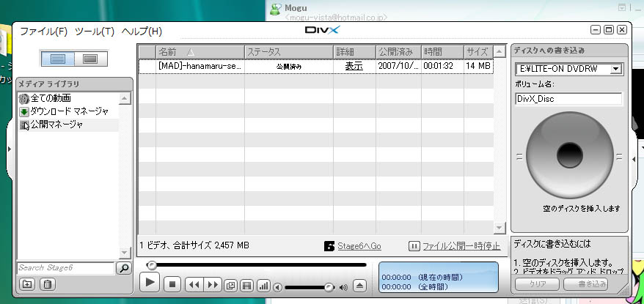
Task: Click the add folder icon
Action: tap(27, 284)
